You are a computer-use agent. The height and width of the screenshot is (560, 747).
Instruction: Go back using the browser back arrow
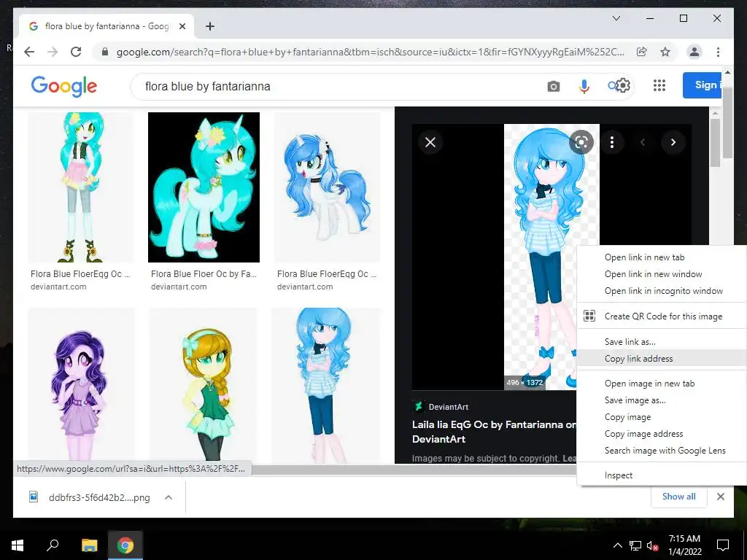(29, 52)
